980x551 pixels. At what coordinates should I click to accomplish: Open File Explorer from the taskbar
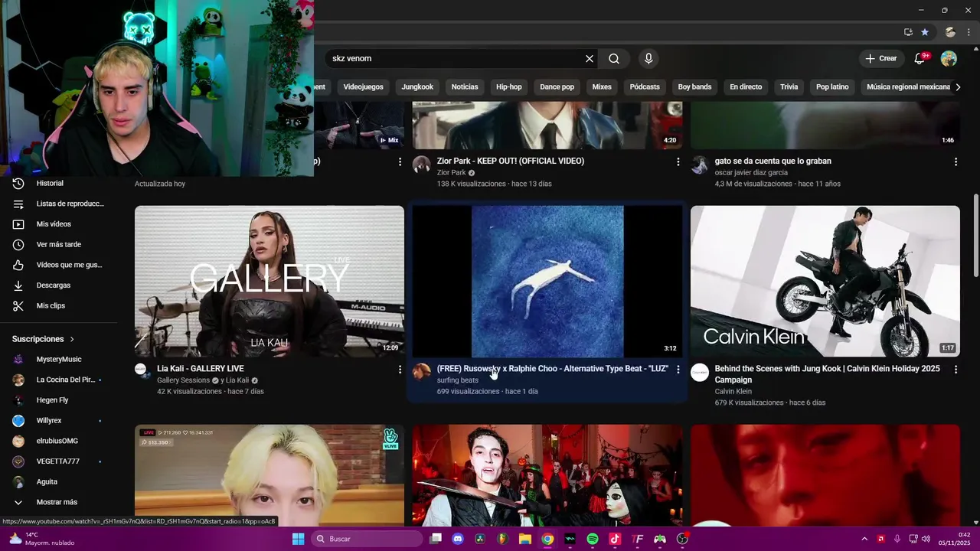(x=525, y=539)
